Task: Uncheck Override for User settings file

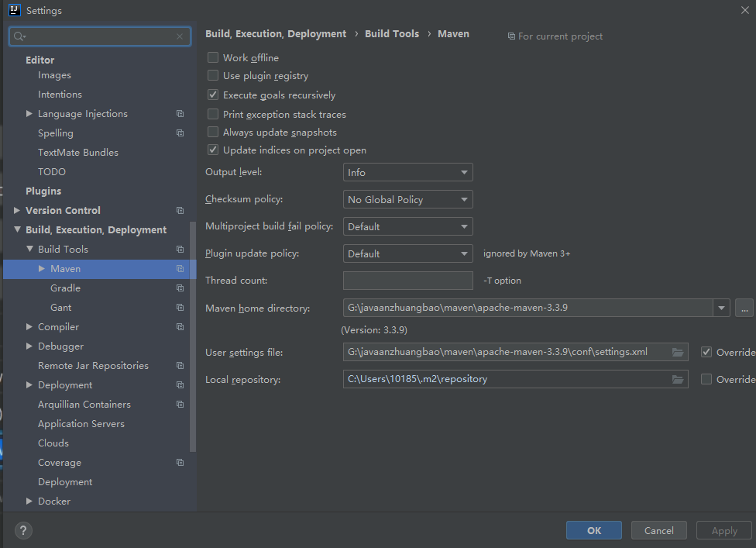Action: coord(706,352)
